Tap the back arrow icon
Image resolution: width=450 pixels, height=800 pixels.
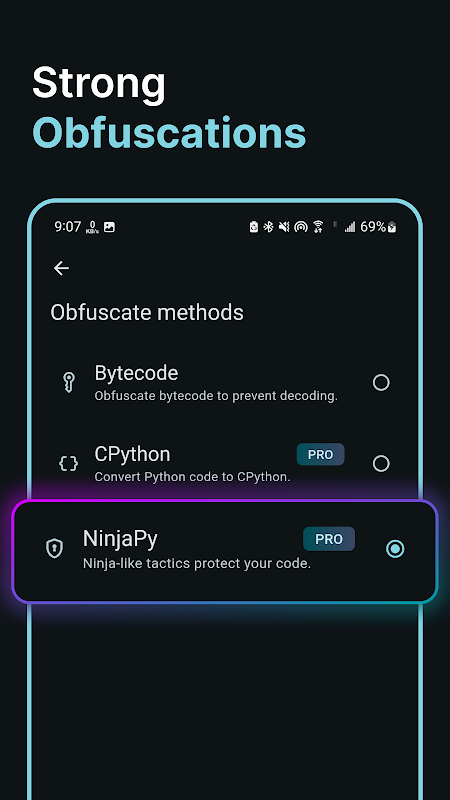pyautogui.click(x=61, y=268)
